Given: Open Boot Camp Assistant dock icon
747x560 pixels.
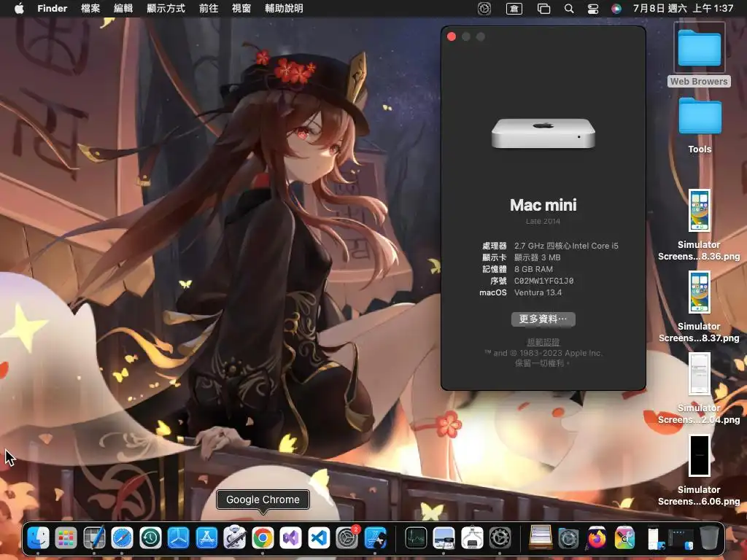Looking at the screenshot, I should tap(235, 538).
